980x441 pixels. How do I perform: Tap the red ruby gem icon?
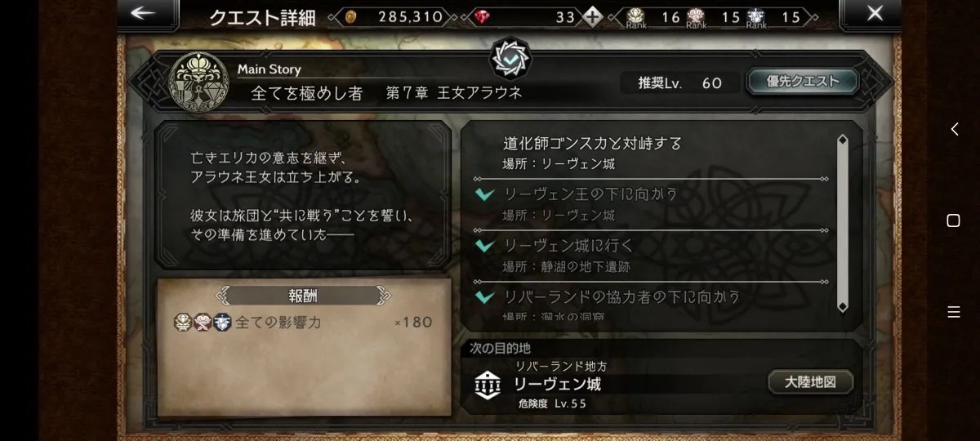pos(482,16)
